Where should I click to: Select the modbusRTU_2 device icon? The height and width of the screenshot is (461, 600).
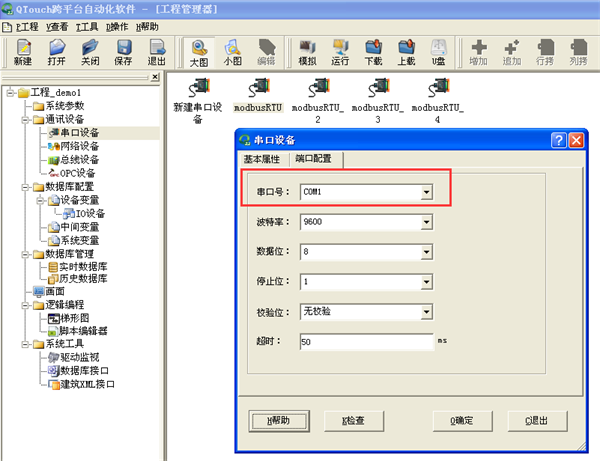pos(318,100)
